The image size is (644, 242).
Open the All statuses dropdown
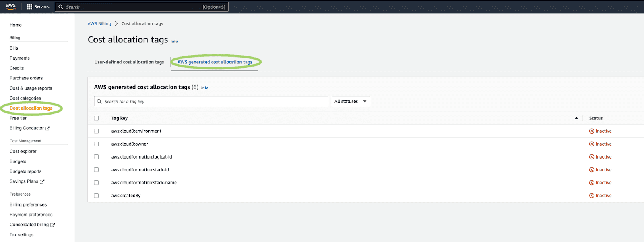[x=351, y=101]
